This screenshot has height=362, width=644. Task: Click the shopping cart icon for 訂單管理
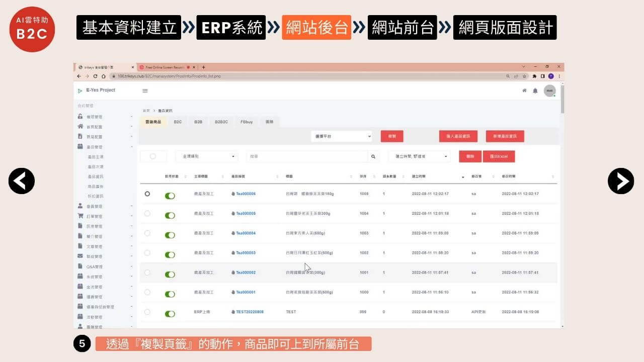coord(80,216)
